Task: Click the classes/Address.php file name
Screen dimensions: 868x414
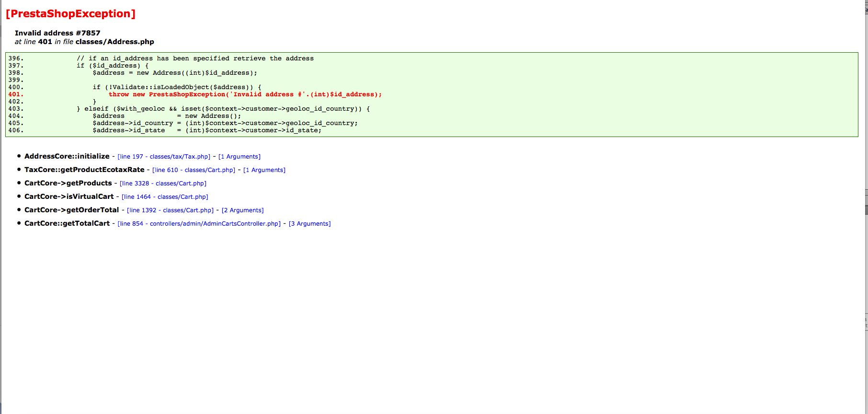Action: point(115,42)
